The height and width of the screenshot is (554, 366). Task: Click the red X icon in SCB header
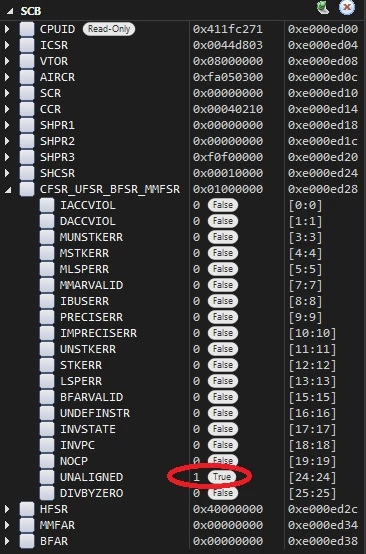click(347, 7)
